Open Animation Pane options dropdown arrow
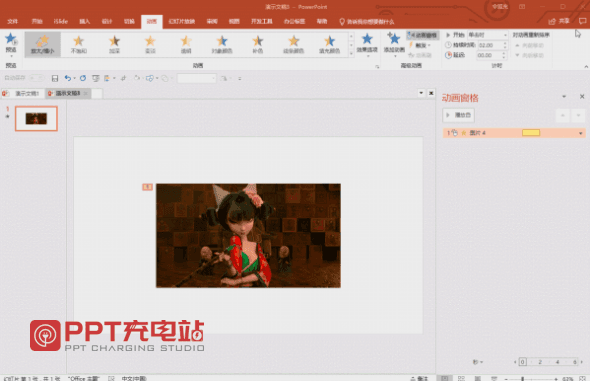The height and width of the screenshot is (381, 590). tap(564, 97)
